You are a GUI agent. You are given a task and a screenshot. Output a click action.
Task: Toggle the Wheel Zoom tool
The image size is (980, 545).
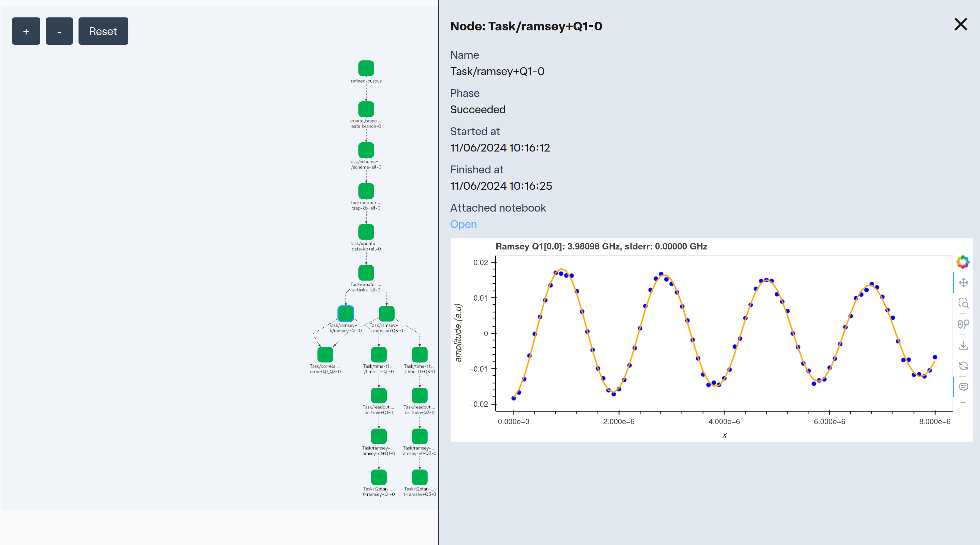tap(963, 324)
